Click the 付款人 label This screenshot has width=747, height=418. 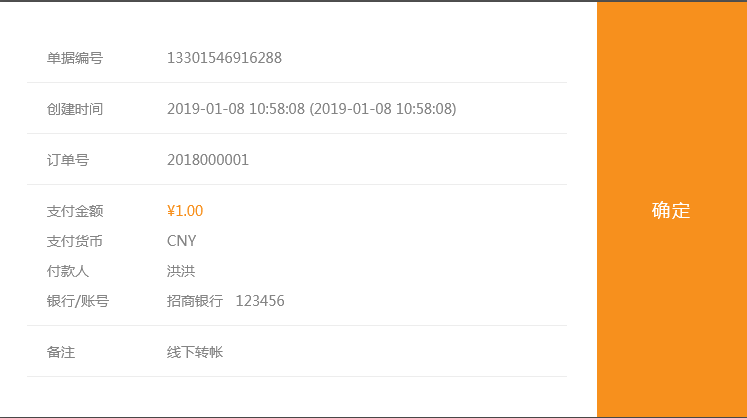tap(68, 271)
